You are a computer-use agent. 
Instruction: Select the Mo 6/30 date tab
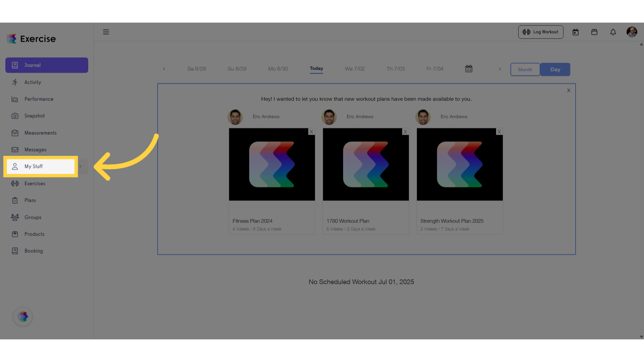pos(278,69)
